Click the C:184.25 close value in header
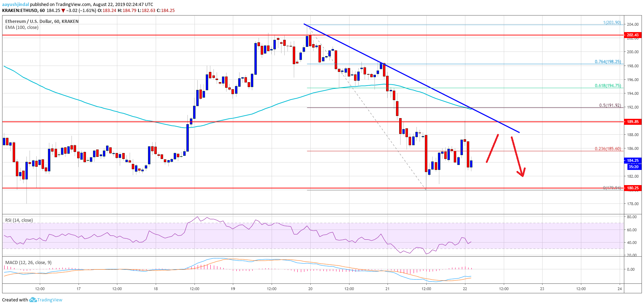Image resolution: width=644 pixels, height=306 pixels. [x=166, y=11]
